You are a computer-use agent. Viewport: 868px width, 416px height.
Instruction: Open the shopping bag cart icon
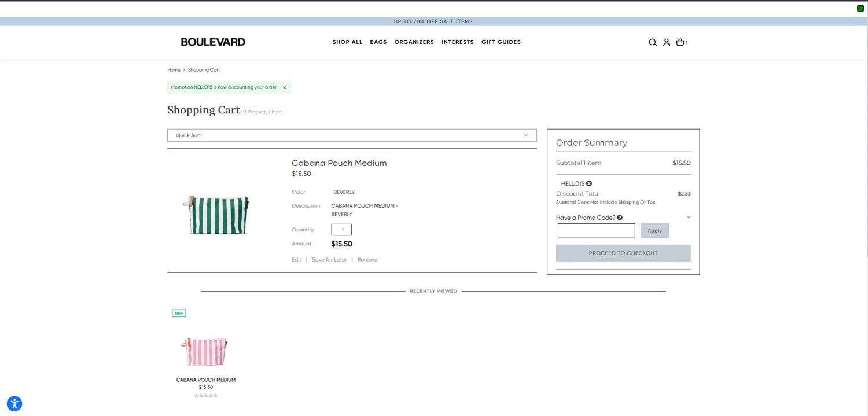click(x=681, y=42)
